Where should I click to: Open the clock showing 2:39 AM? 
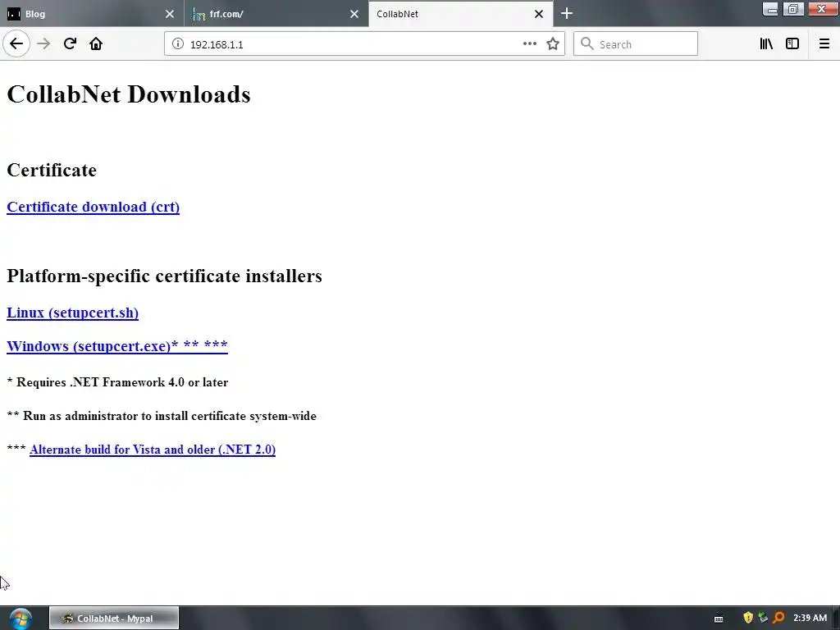coord(810,619)
